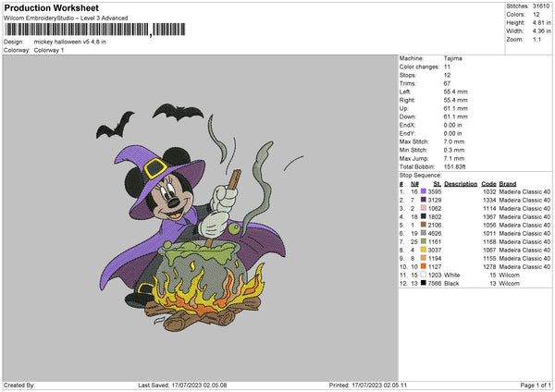Click the dark purple swatch code 1334
The width and height of the screenshot is (555, 392).
coord(424,200)
